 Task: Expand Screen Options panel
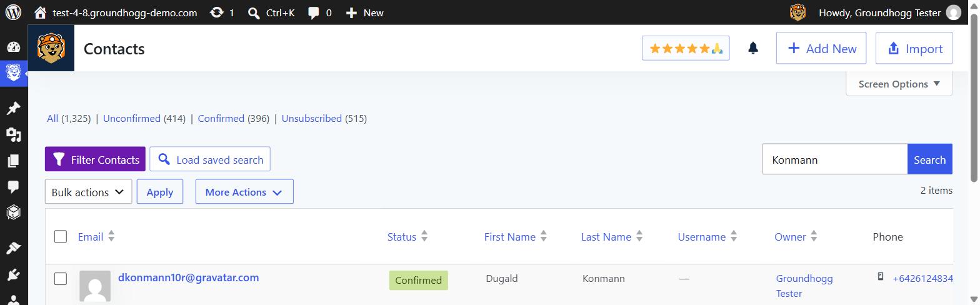[x=899, y=84]
